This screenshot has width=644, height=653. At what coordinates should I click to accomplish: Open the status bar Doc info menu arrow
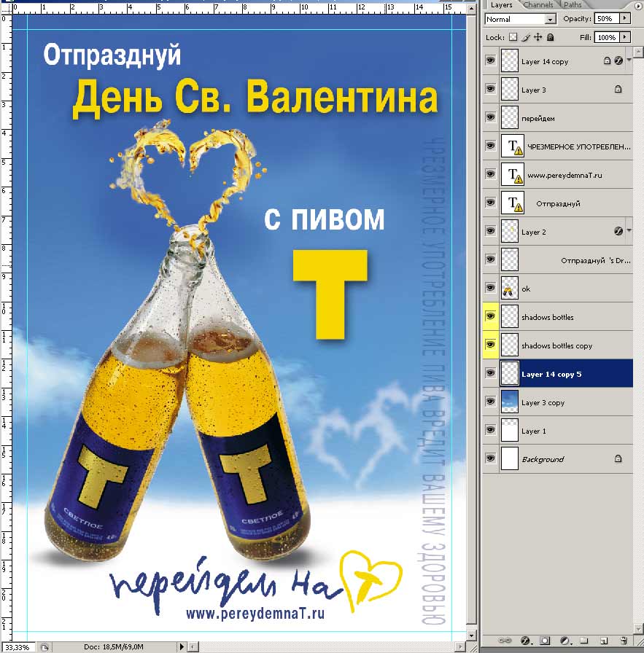pyautogui.click(x=182, y=647)
